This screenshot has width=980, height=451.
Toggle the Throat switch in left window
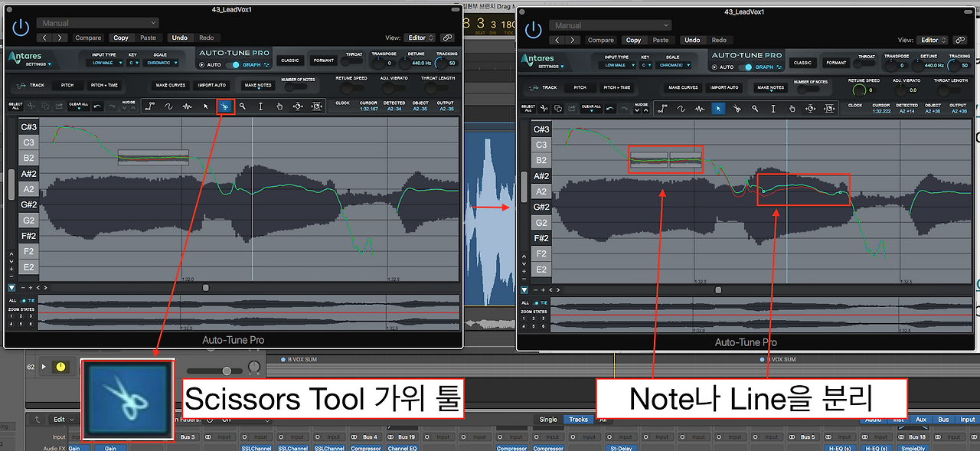coord(354,62)
